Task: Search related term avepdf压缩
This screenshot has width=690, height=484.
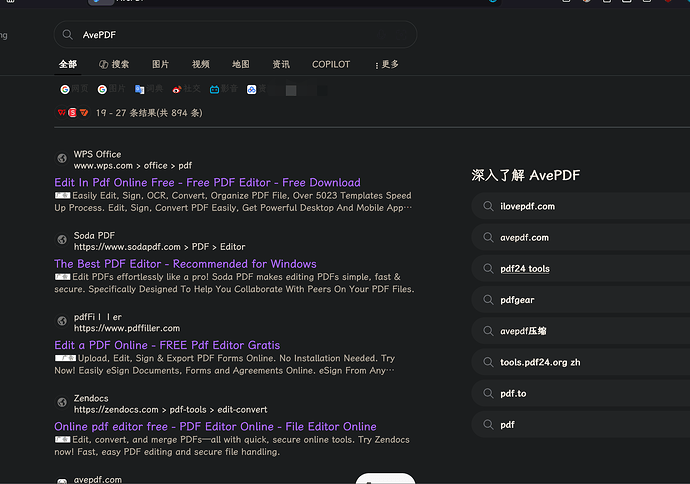Action: tap(580, 331)
